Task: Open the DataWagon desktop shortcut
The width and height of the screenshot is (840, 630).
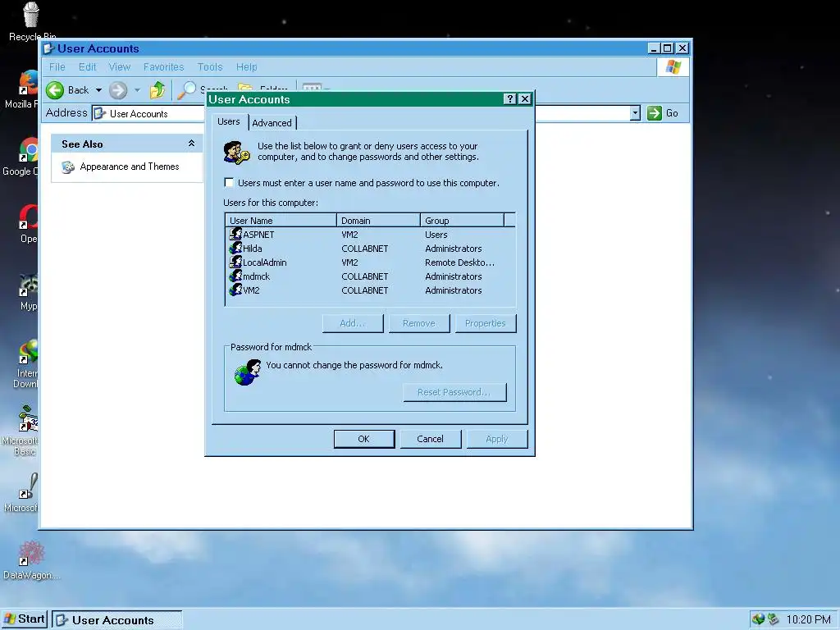Action: point(31,554)
